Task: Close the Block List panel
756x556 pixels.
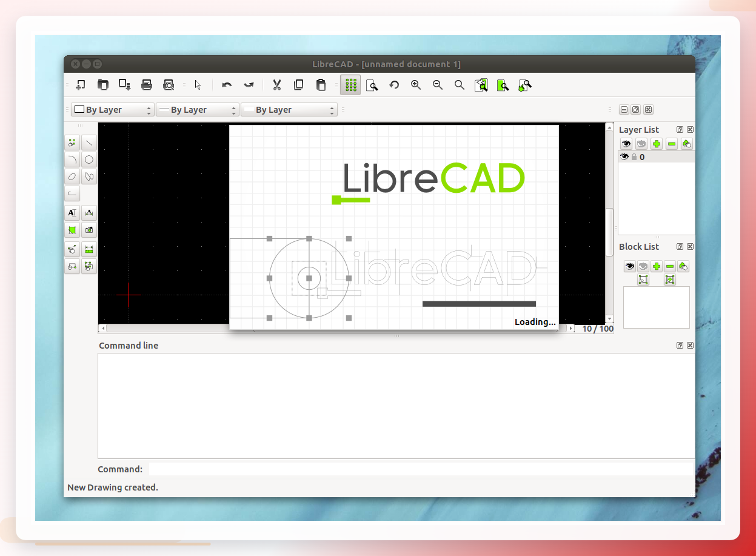Action: (x=691, y=247)
